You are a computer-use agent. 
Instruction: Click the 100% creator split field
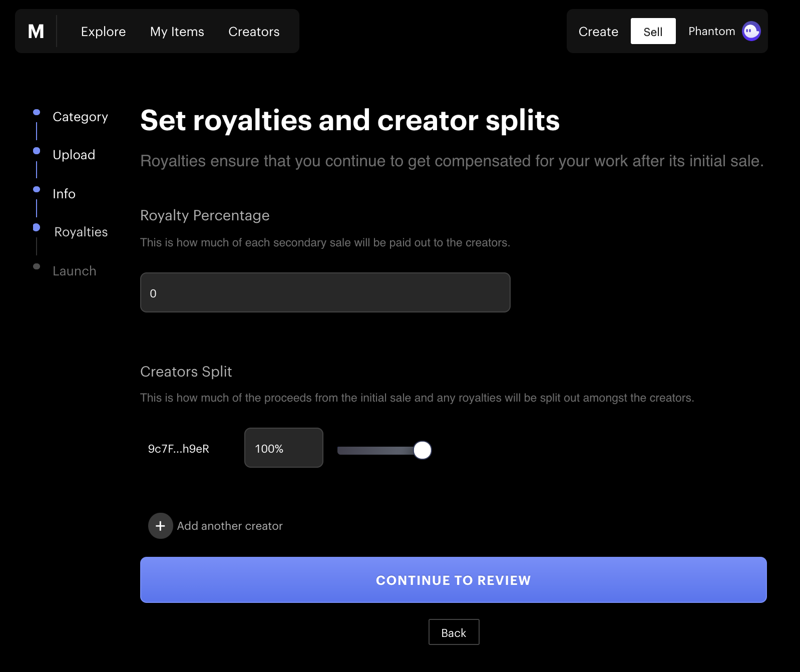pos(283,448)
